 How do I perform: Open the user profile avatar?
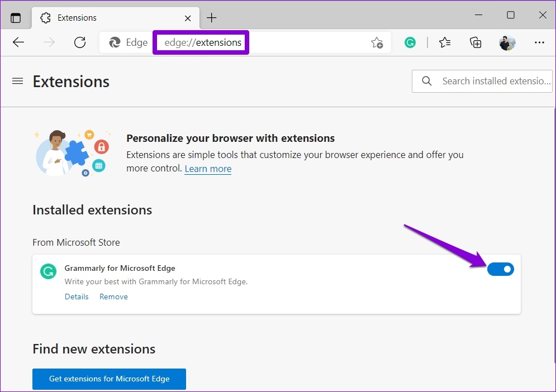[507, 42]
